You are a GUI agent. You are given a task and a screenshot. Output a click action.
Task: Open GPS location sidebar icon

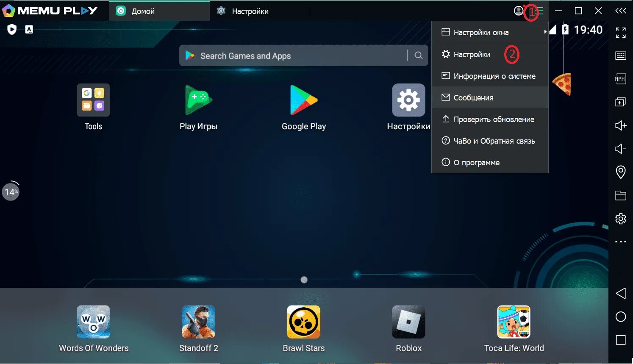[x=621, y=172]
